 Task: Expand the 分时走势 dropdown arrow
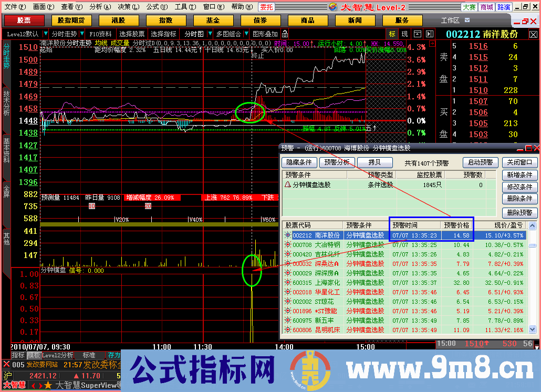tap(46, 34)
